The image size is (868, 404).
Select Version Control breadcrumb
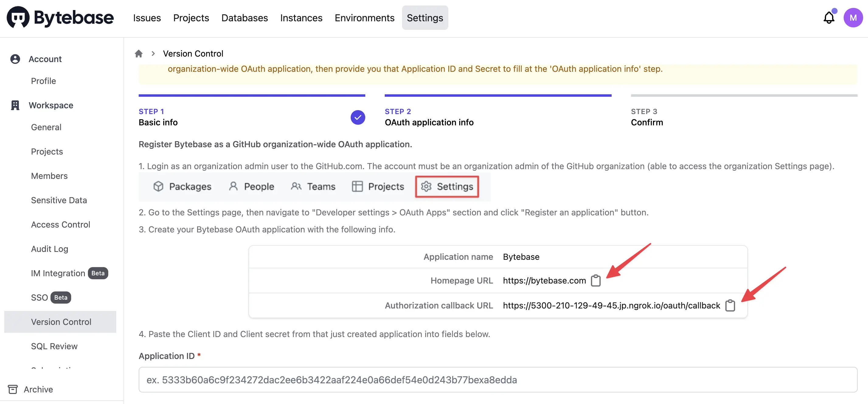pyautogui.click(x=193, y=54)
